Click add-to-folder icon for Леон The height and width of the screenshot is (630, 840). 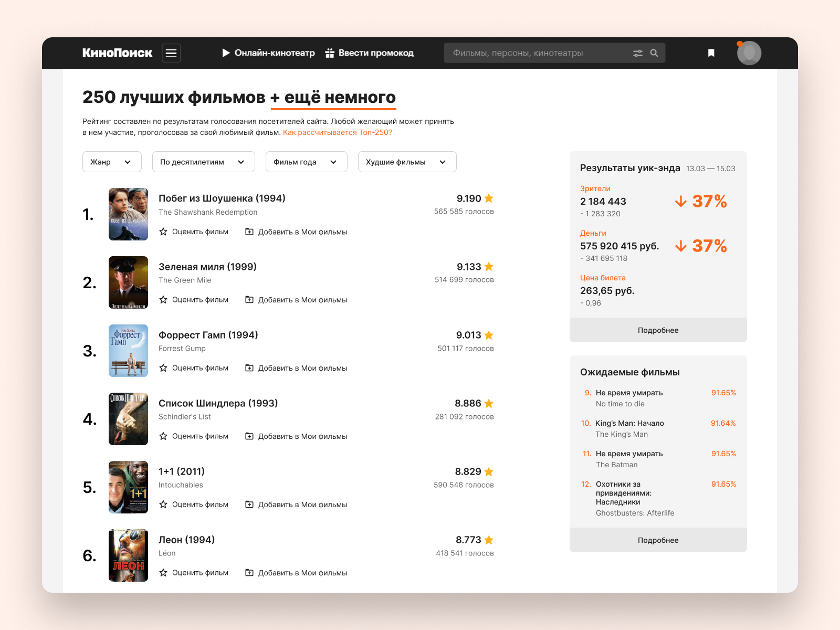pos(249,573)
